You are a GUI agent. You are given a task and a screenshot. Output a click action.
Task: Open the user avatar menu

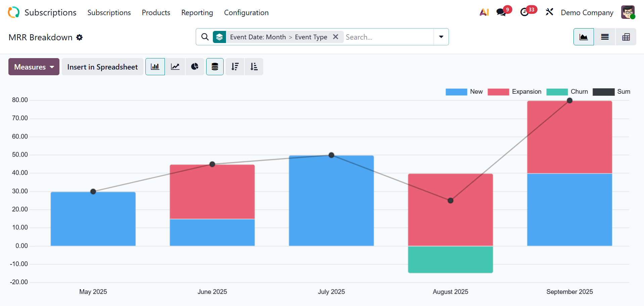click(x=628, y=12)
